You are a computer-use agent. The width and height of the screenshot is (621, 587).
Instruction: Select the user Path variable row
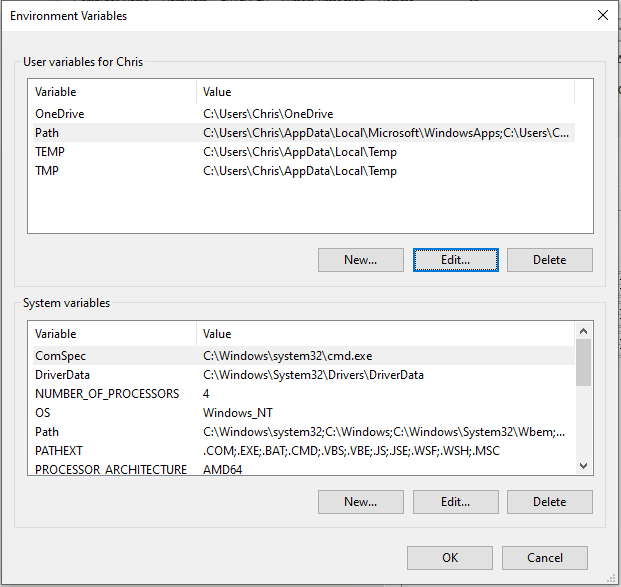pyautogui.click(x=304, y=133)
